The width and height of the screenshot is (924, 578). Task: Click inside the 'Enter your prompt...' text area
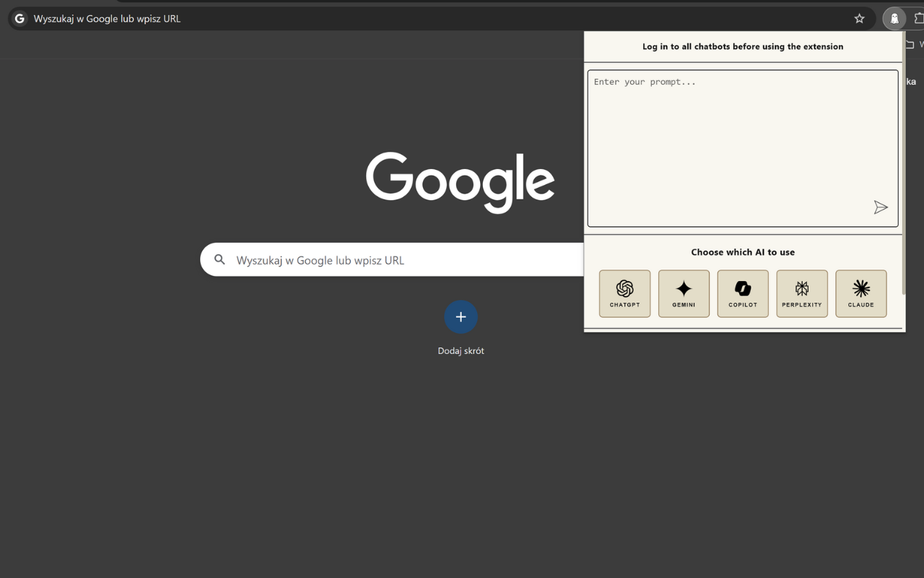(743, 148)
